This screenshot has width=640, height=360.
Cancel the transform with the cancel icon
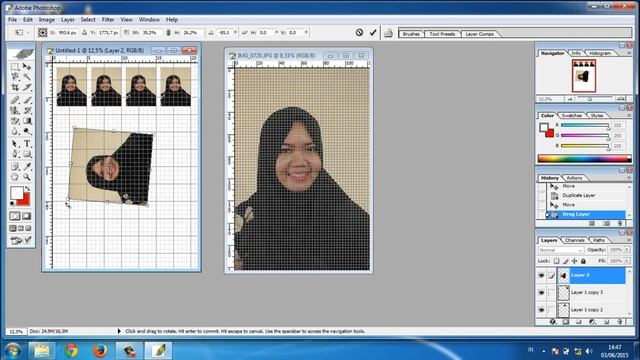pos(359,32)
